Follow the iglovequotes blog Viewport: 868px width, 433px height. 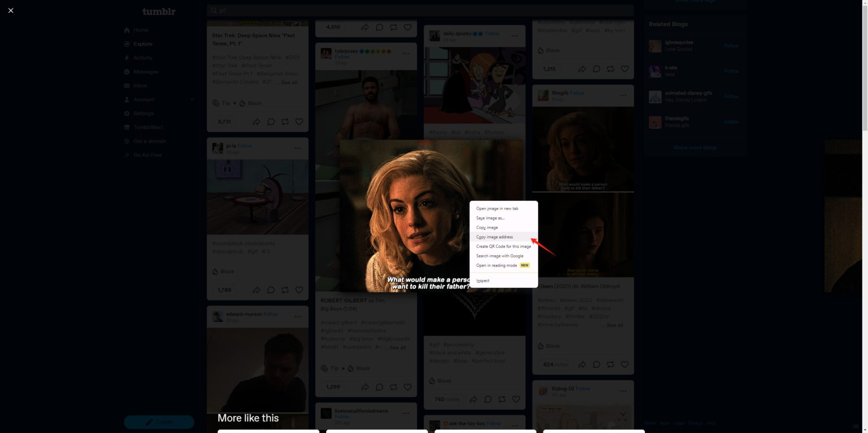click(x=730, y=45)
